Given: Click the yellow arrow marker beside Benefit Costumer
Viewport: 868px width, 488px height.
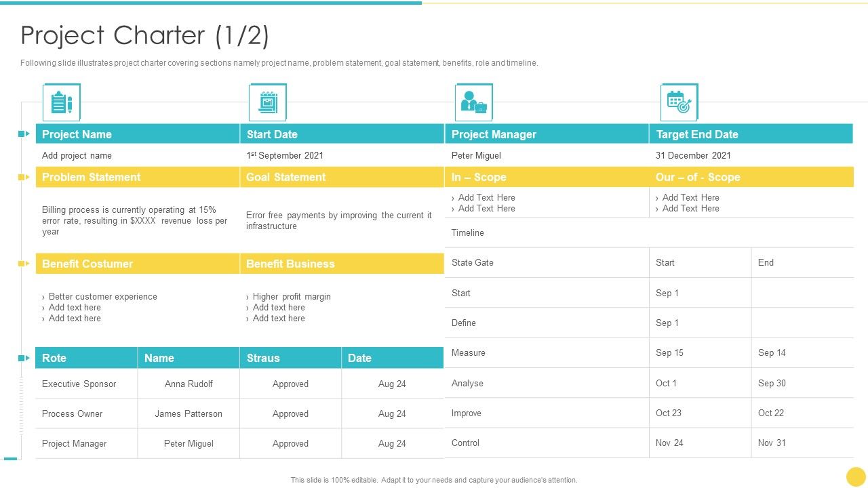Looking at the screenshot, I should (24, 264).
